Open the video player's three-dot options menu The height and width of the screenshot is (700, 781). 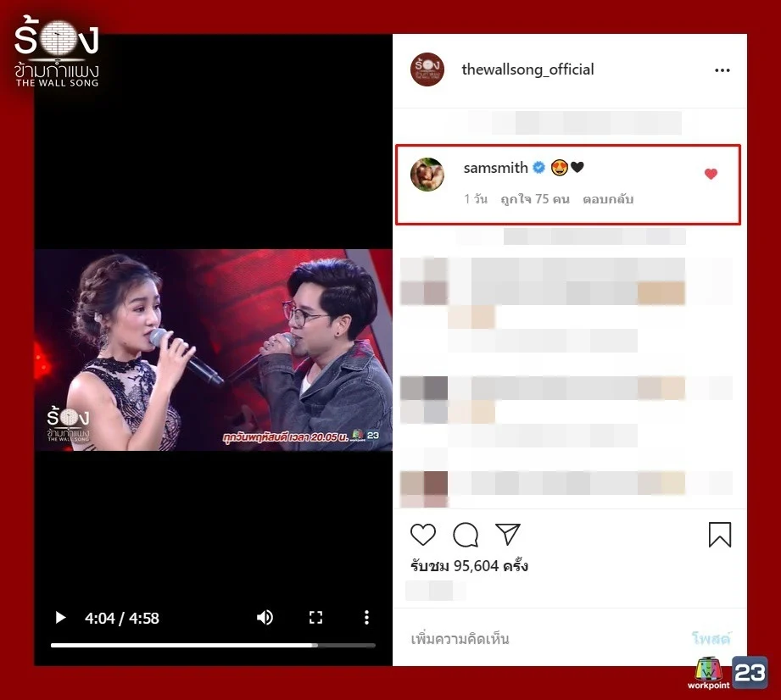click(x=366, y=618)
